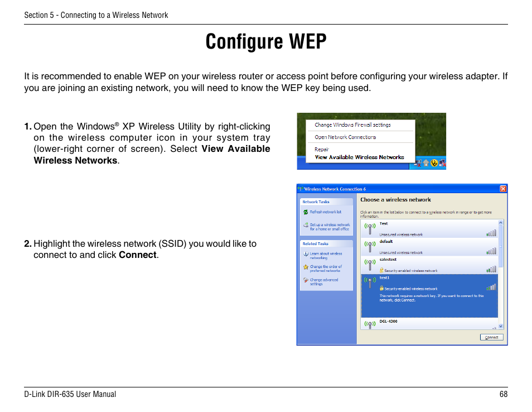The image size is (532, 412).
Task: Click the Change advanced settings icon
Action: pos(306,280)
